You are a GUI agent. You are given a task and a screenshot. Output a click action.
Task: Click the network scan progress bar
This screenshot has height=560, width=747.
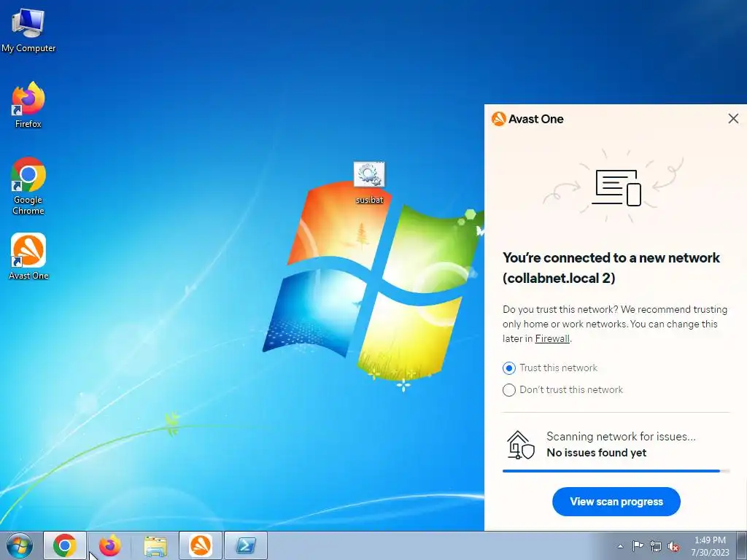click(616, 471)
